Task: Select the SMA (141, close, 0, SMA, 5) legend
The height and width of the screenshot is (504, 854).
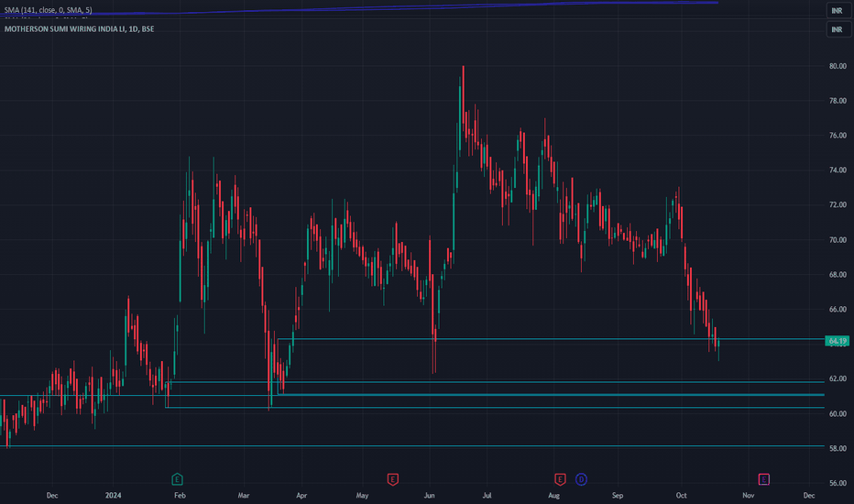Action: tap(48, 10)
